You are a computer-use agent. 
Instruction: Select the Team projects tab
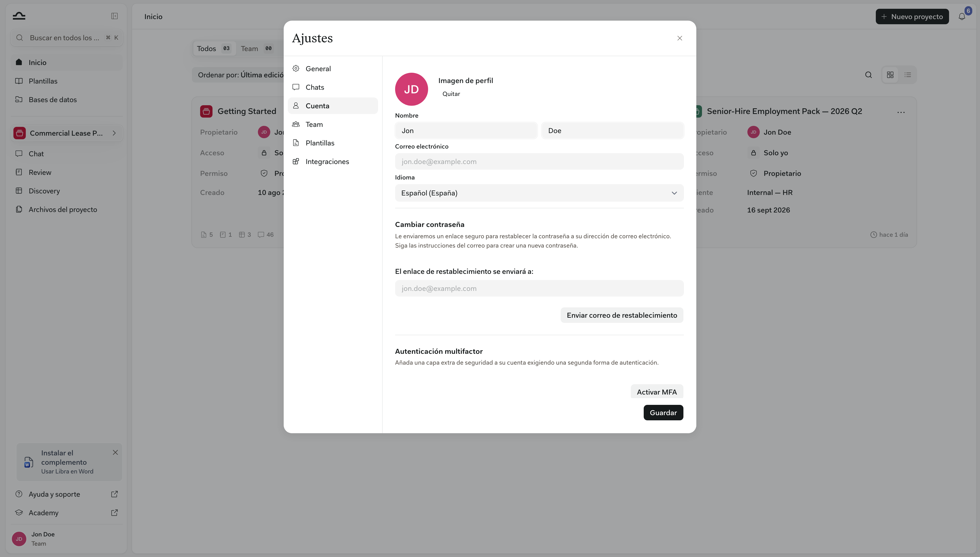[x=257, y=48]
